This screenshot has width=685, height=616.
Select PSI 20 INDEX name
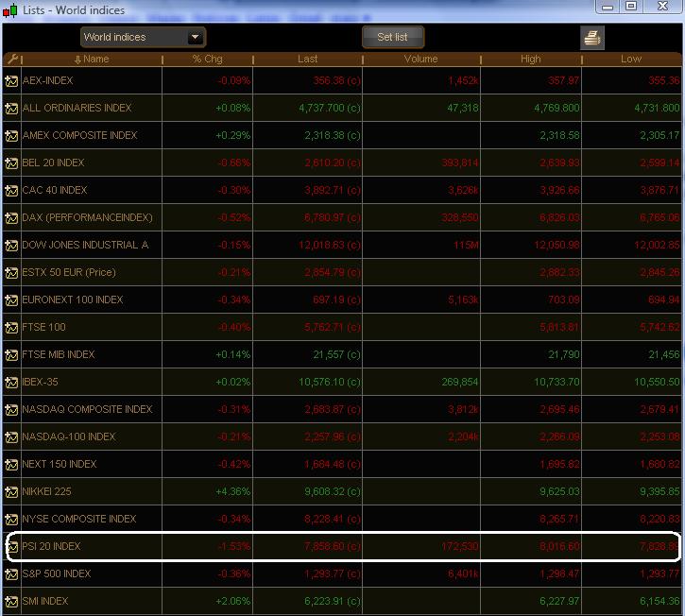52,546
